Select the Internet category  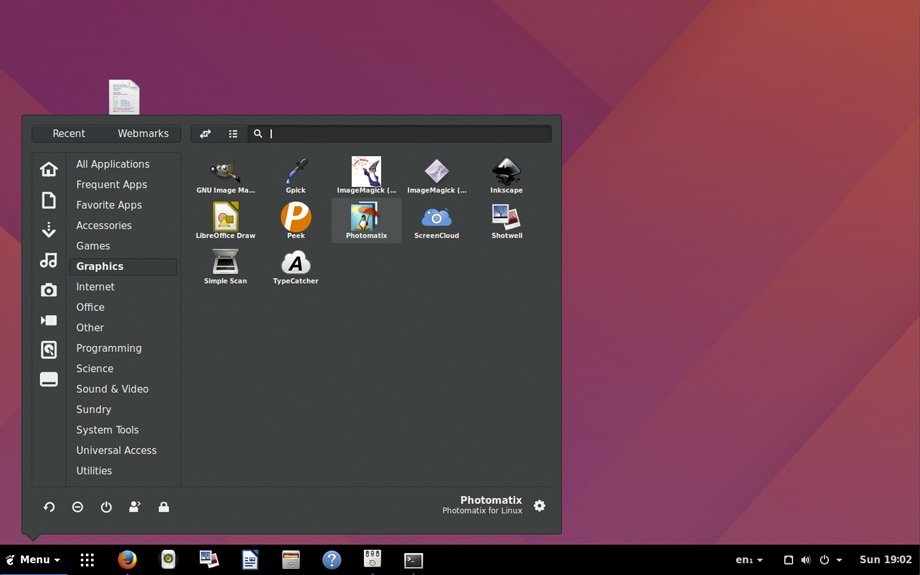click(x=95, y=287)
